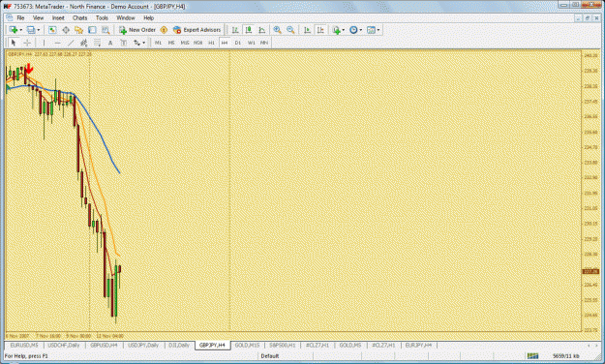The image size is (605, 364).
Task: Select the crosshair tool
Action: 27,43
